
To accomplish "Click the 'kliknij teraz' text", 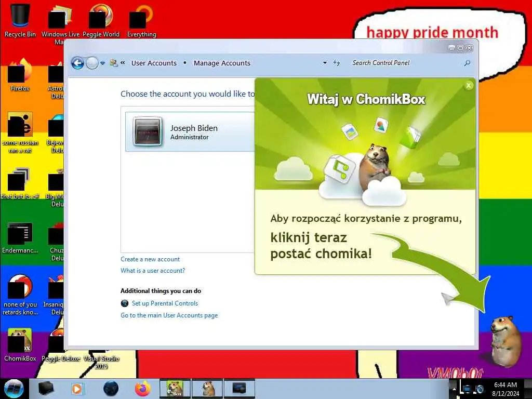I will 309,238.
